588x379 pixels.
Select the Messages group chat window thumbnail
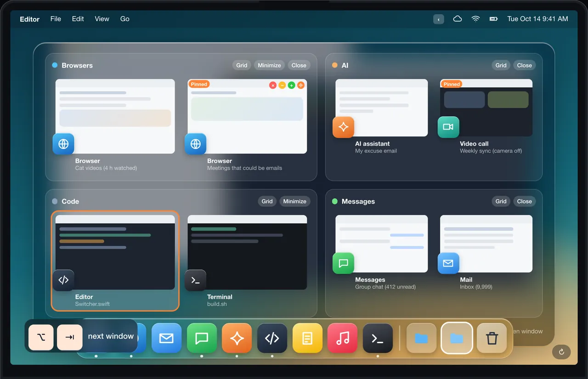click(x=382, y=243)
